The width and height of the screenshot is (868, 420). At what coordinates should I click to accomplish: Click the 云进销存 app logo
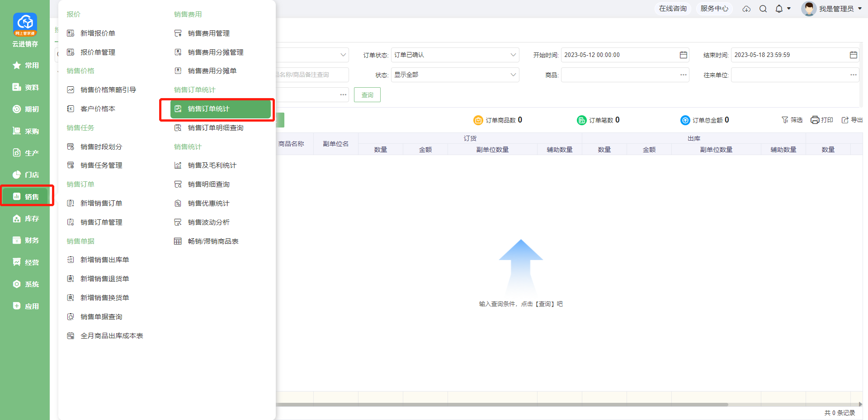(25, 24)
